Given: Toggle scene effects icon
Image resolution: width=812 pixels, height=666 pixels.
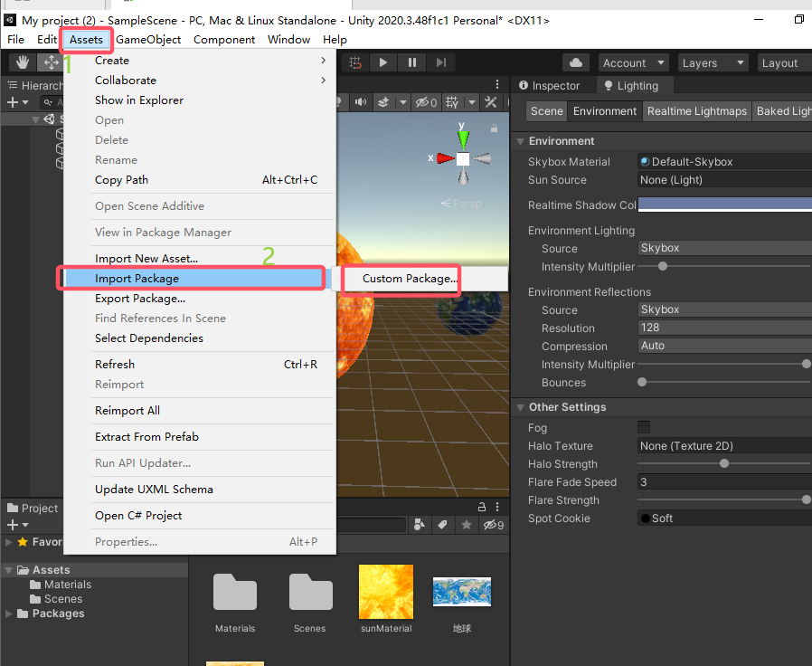Looking at the screenshot, I should (x=383, y=102).
